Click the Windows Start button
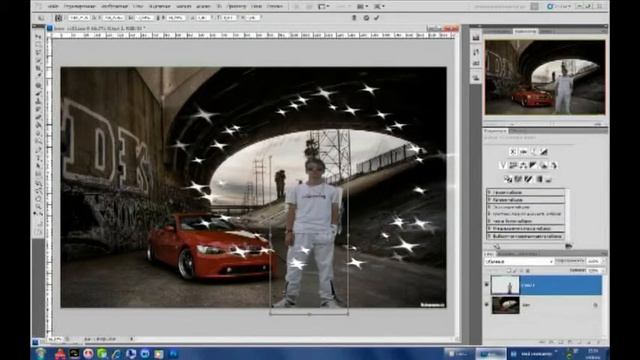Viewport: 640px width, 360px height. [x=41, y=353]
